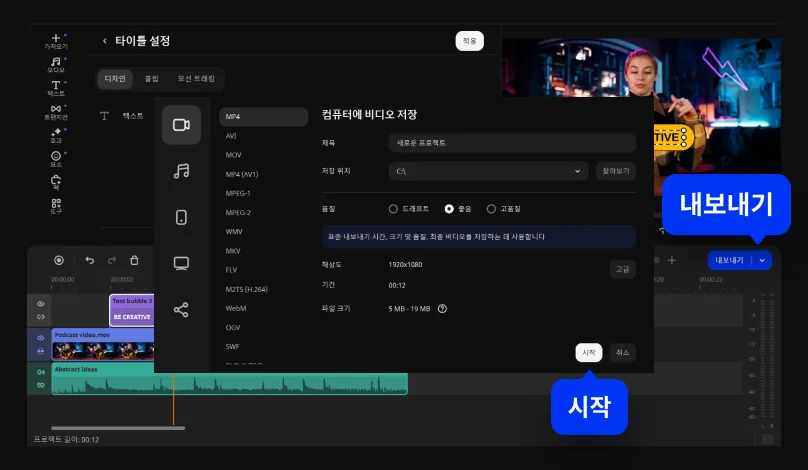The image size is (808, 470).
Task: Open the 내보내기 button dropdown arrow
Action: (763, 260)
